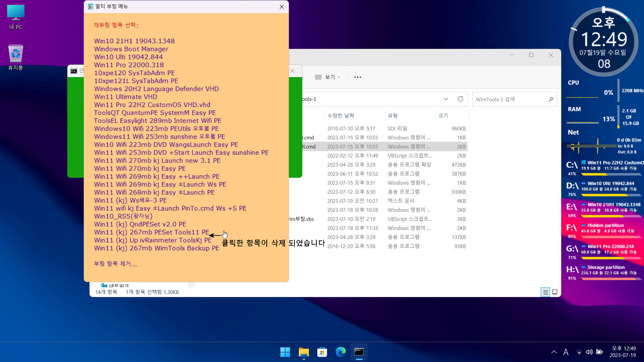Select Win11 Pro 22000.318 boot entry

pyautogui.click(x=129, y=65)
